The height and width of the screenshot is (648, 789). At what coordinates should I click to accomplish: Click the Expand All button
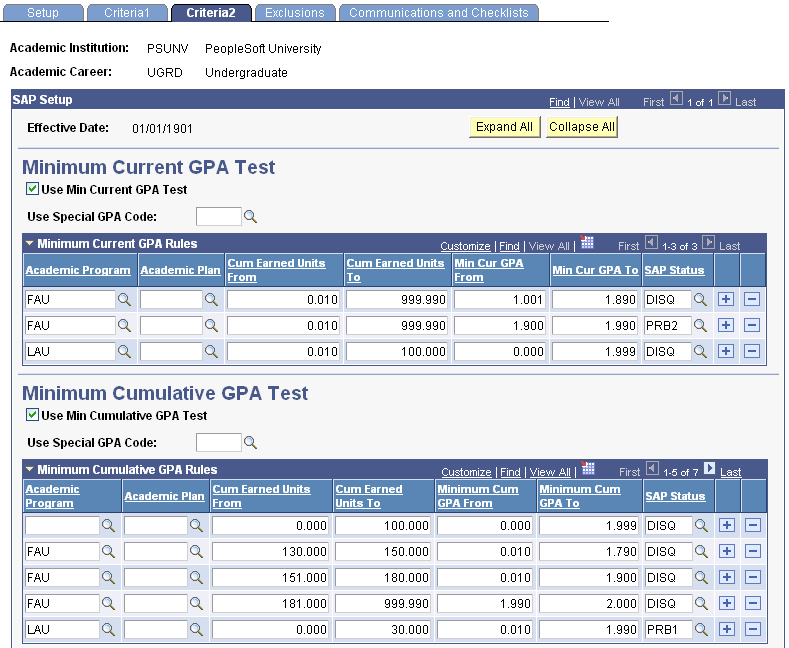[504, 127]
